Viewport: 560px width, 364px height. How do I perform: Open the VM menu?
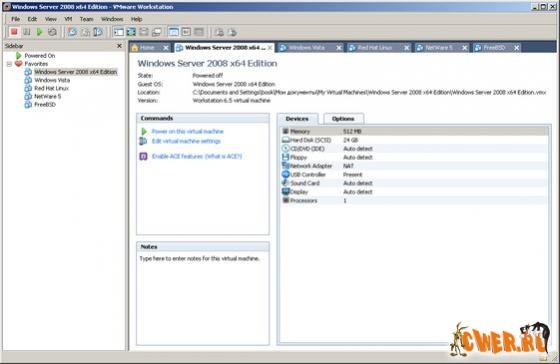[x=68, y=19]
